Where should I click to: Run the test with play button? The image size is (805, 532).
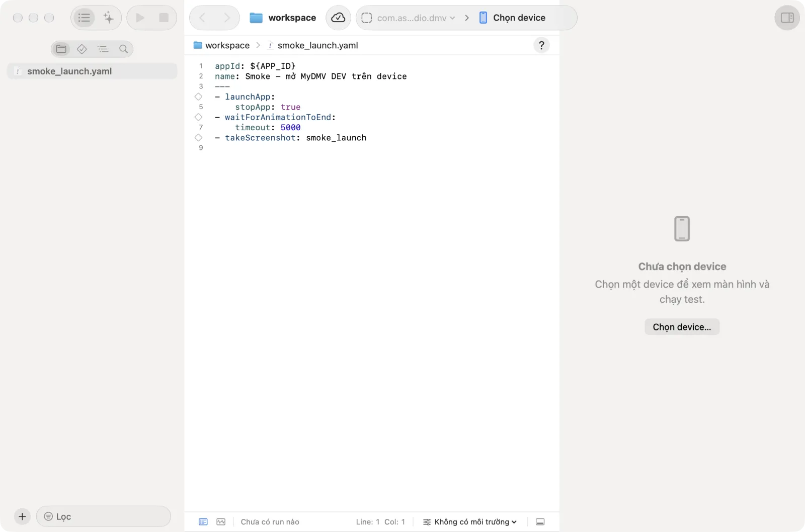point(140,18)
